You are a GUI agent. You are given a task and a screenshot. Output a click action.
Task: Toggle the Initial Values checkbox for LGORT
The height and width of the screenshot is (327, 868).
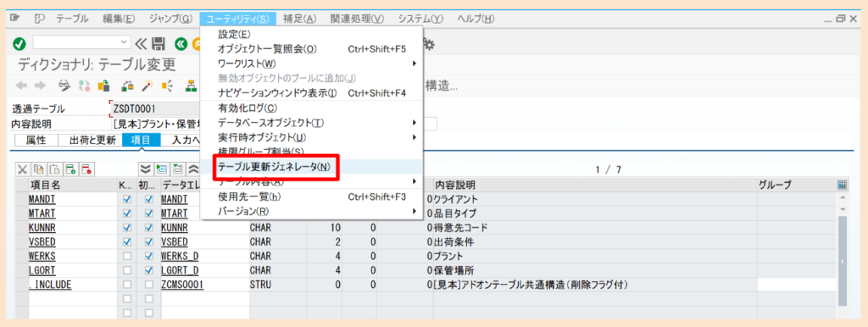pos(148,270)
